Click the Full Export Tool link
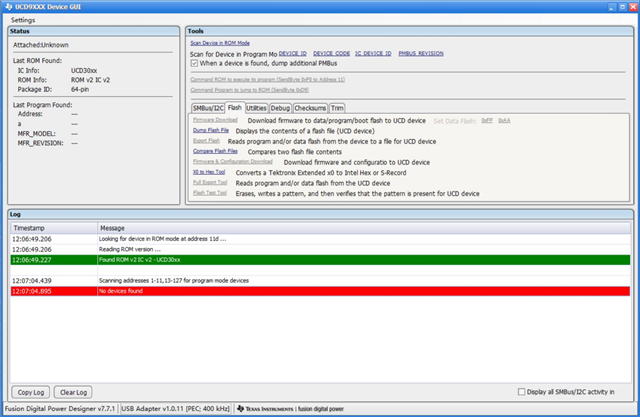640x417 pixels. pyautogui.click(x=210, y=182)
